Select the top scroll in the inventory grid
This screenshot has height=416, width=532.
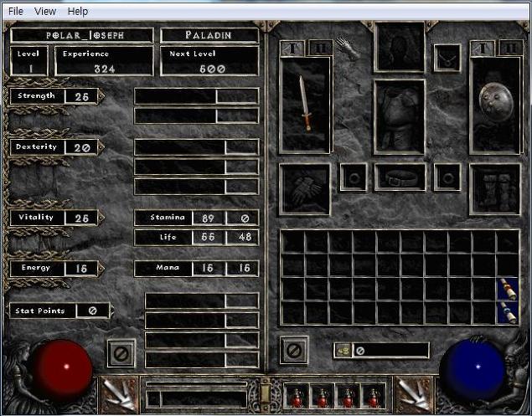[x=508, y=290]
